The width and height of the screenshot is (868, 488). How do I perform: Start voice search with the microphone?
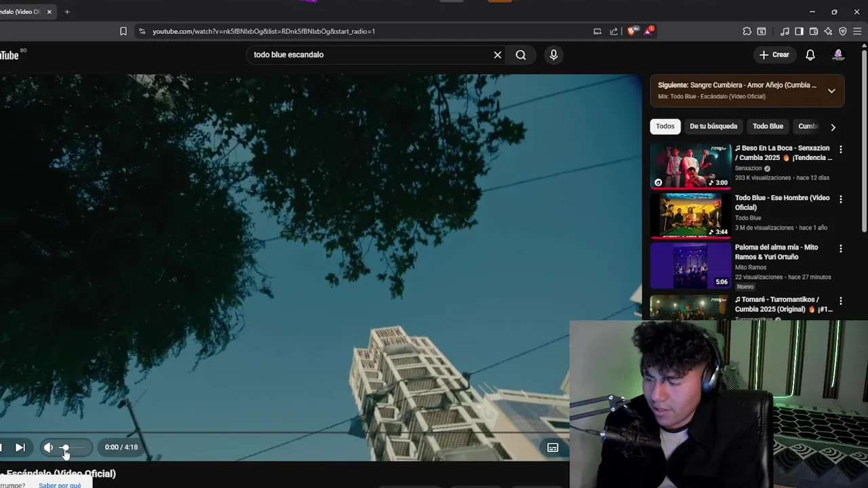(x=553, y=55)
